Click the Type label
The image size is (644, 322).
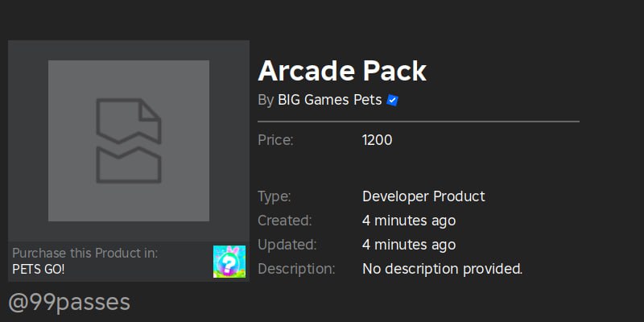(275, 196)
